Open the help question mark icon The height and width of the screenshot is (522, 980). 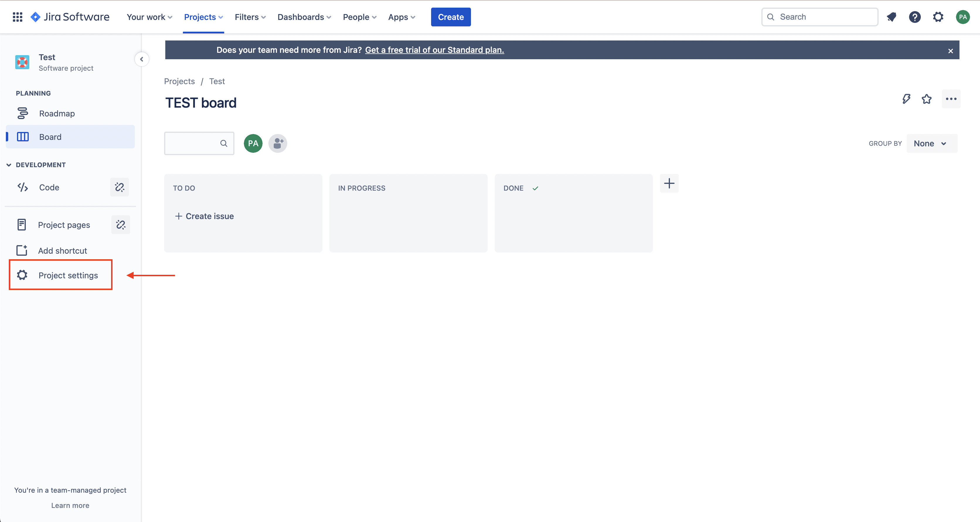(x=915, y=17)
